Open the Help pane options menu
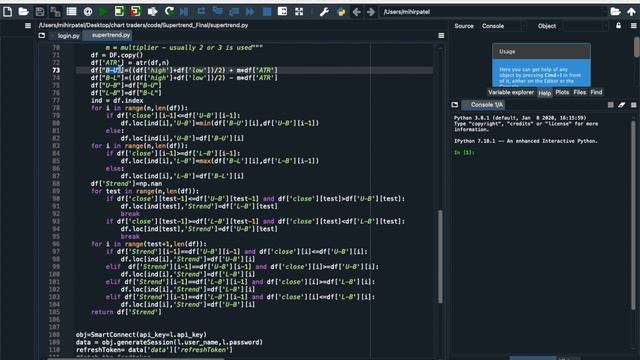 click(x=633, y=26)
